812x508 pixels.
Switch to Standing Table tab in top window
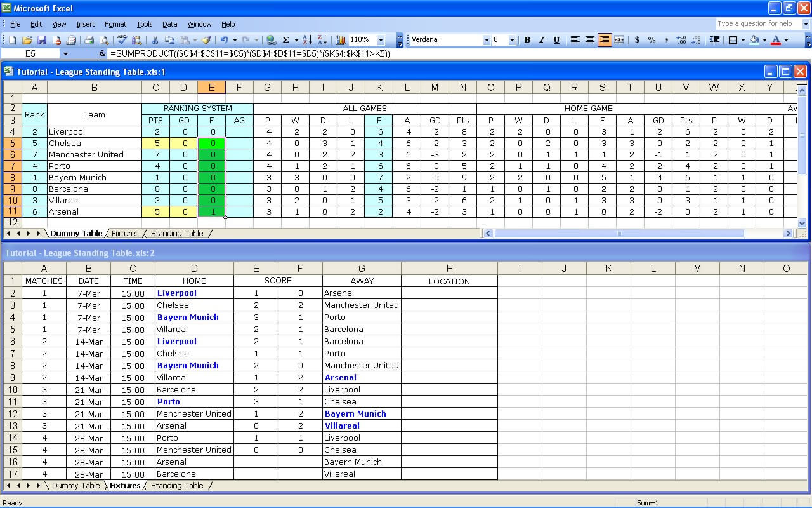click(177, 234)
